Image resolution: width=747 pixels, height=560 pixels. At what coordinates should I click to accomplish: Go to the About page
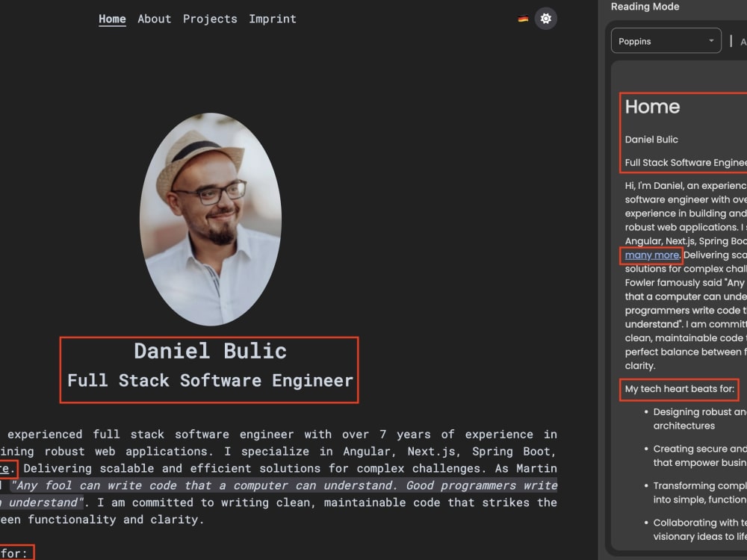(x=155, y=19)
